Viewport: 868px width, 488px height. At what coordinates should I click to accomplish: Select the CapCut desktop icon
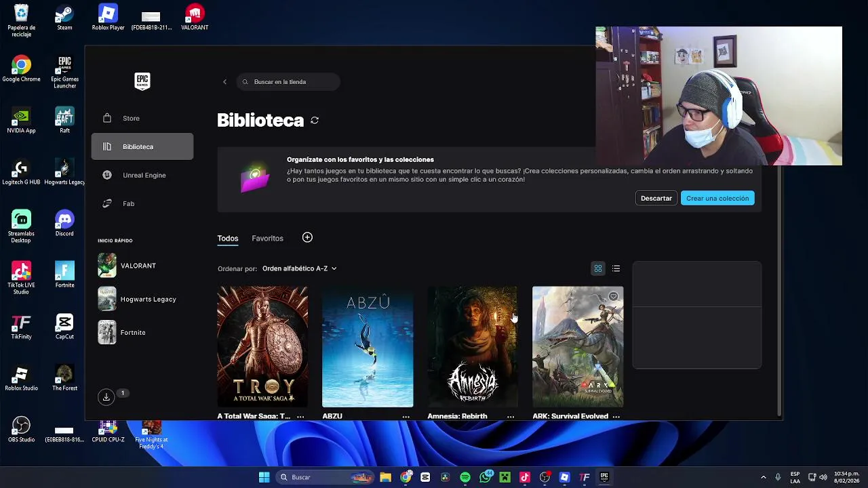click(x=64, y=327)
